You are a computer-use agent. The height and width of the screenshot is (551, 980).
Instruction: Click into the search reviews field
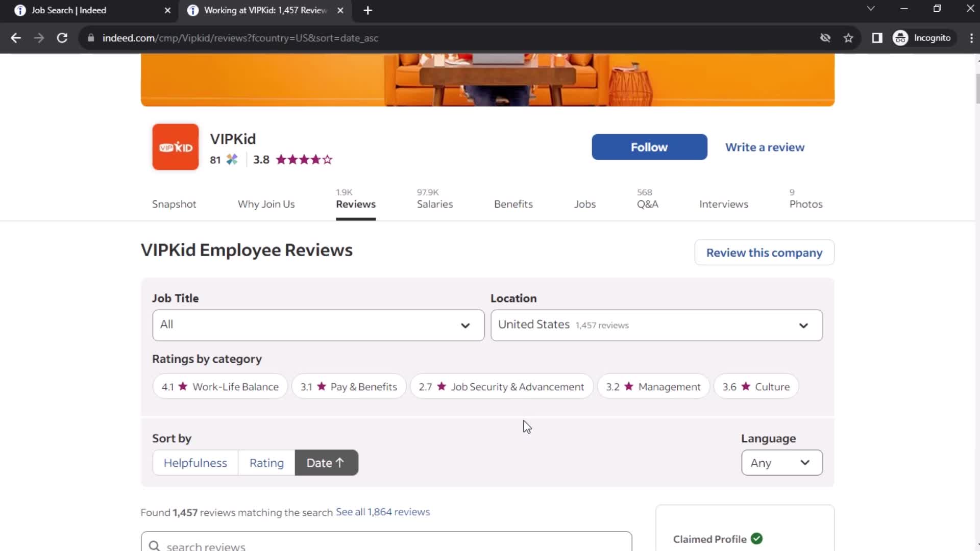click(x=386, y=542)
